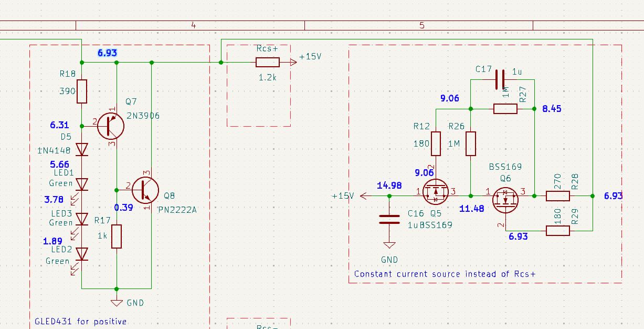
Task: Click the GND symbol under C16
Action: pos(389,245)
